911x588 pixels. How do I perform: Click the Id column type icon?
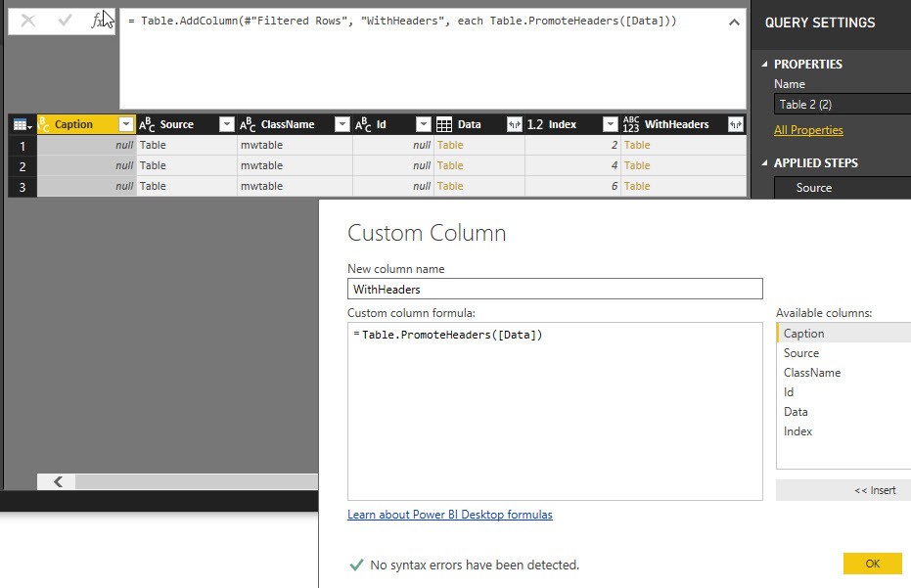coord(363,124)
